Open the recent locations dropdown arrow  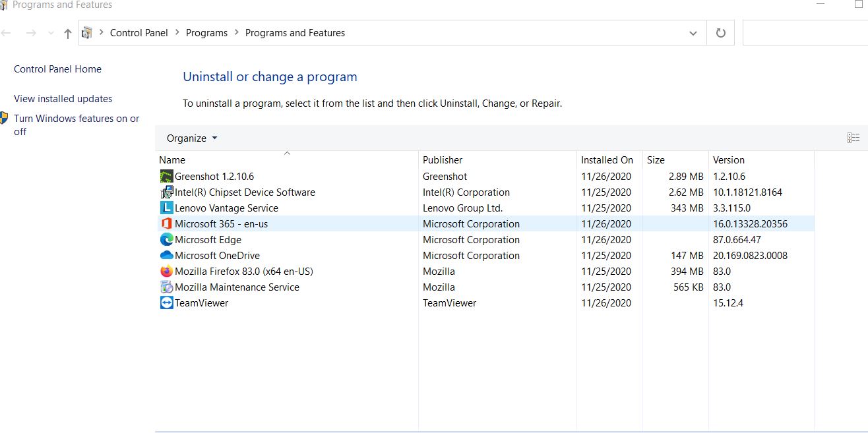click(51, 33)
